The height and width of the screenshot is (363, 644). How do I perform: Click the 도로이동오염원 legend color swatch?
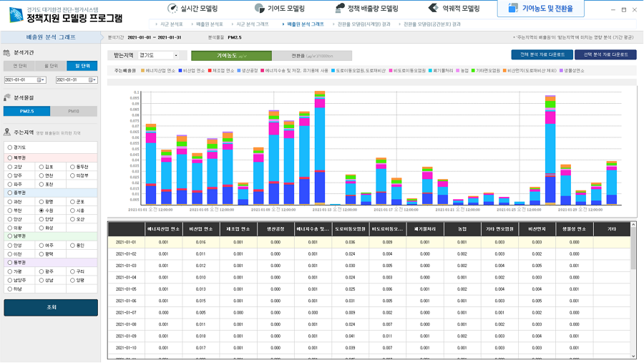[x=333, y=71]
